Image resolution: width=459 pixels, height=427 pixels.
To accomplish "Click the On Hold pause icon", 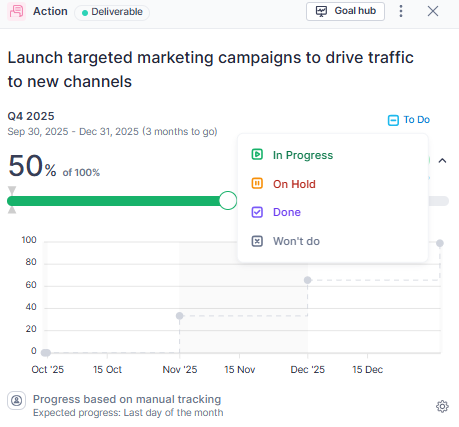I will click(257, 184).
